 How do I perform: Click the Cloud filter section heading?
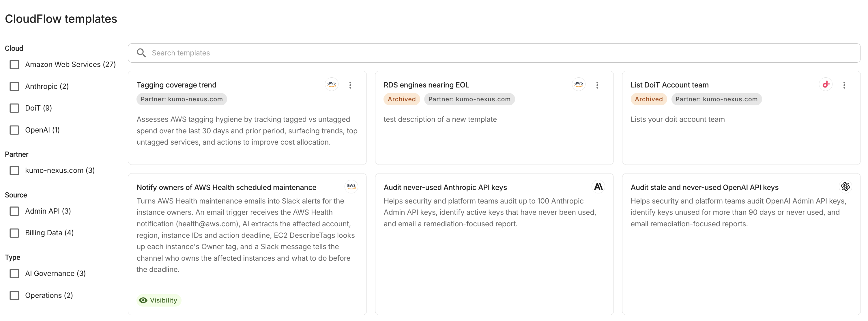pos(14,48)
